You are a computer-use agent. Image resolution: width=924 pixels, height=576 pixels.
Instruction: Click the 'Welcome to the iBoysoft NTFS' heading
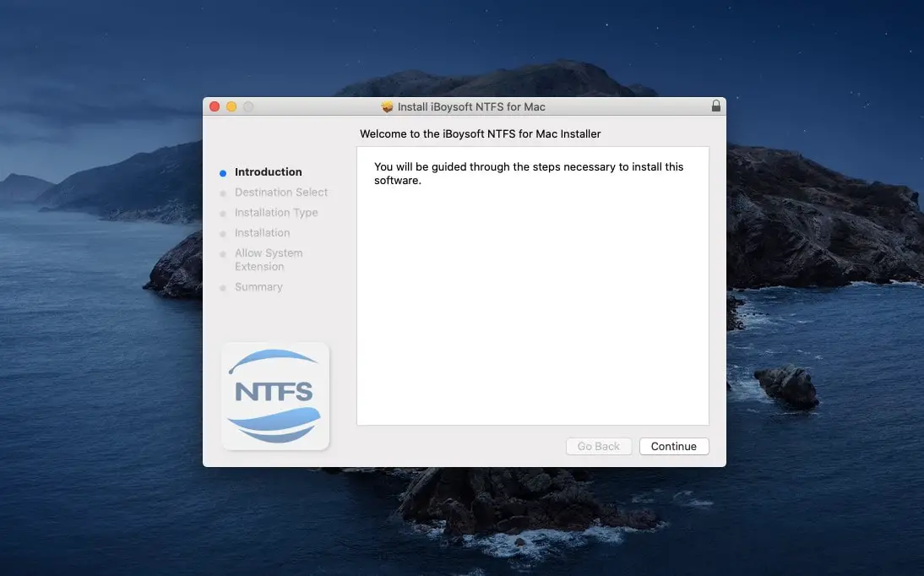click(481, 133)
